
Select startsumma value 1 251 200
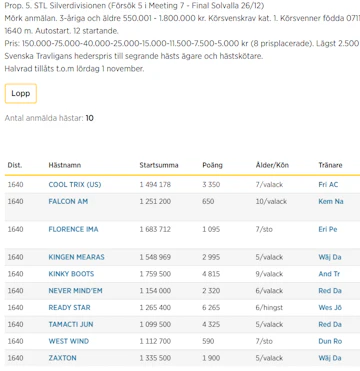(155, 201)
